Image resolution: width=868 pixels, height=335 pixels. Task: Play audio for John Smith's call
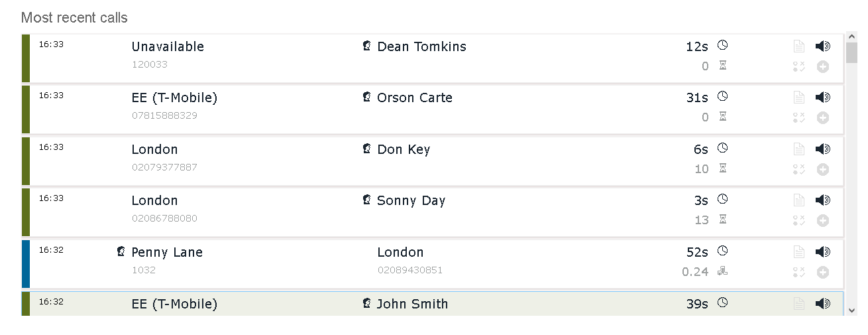822,303
